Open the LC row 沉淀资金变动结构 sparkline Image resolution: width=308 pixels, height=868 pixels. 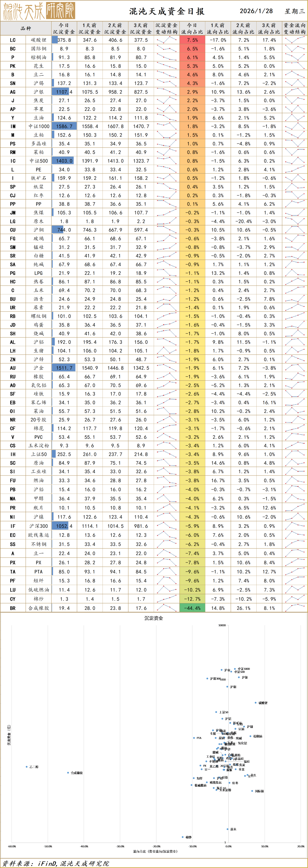tap(167, 40)
